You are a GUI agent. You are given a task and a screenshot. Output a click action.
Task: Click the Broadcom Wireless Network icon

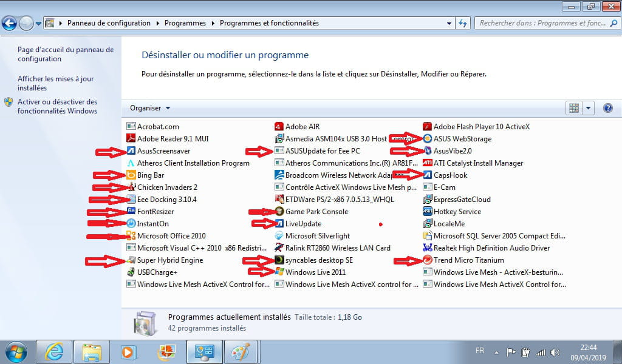(x=279, y=175)
